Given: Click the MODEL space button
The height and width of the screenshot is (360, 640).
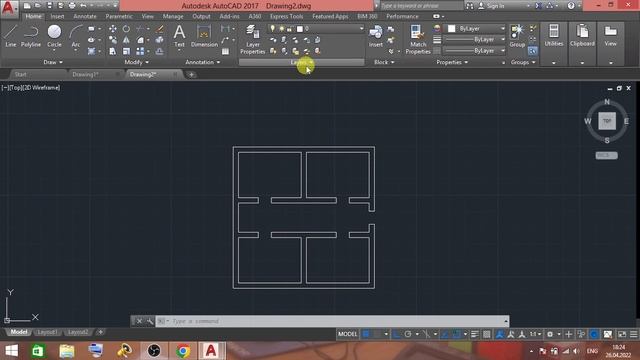Looking at the screenshot, I should [x=347, y=334].
